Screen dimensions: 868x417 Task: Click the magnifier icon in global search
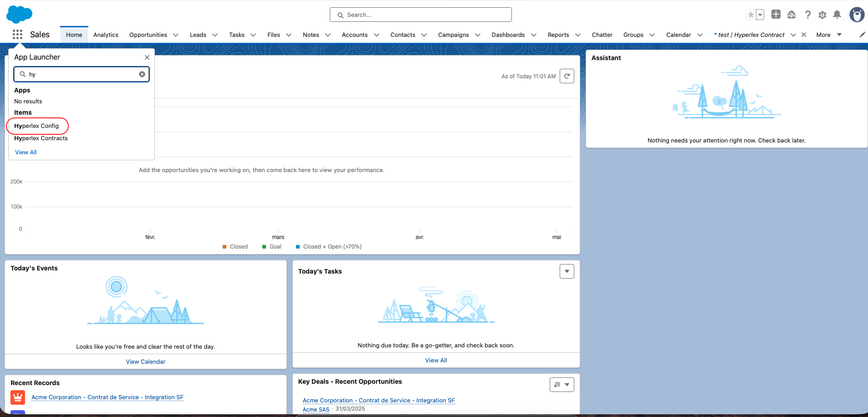click(x=340, y=15)
